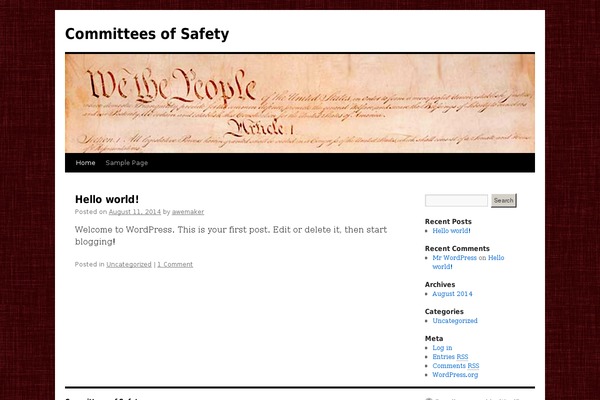Focus the sidebar search text field
This screenshot has height=400, width=600.
click(456, 200)
